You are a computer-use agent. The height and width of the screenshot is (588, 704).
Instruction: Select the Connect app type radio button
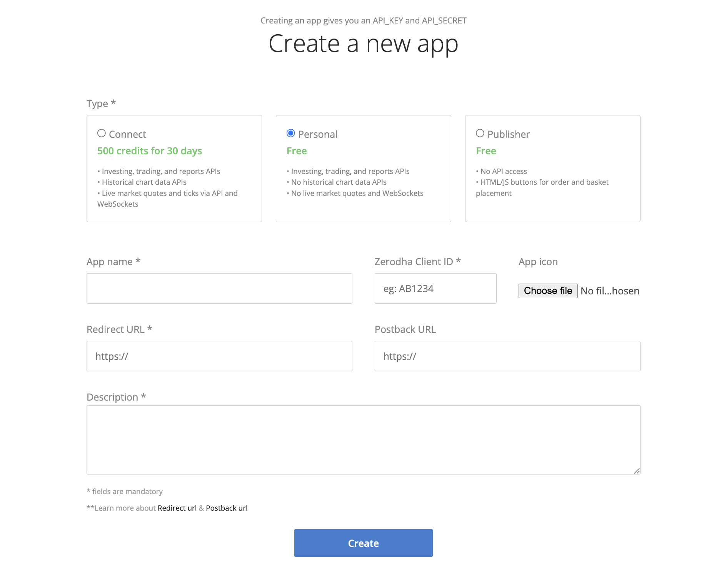pyautogui.click(x=102, y=133)
